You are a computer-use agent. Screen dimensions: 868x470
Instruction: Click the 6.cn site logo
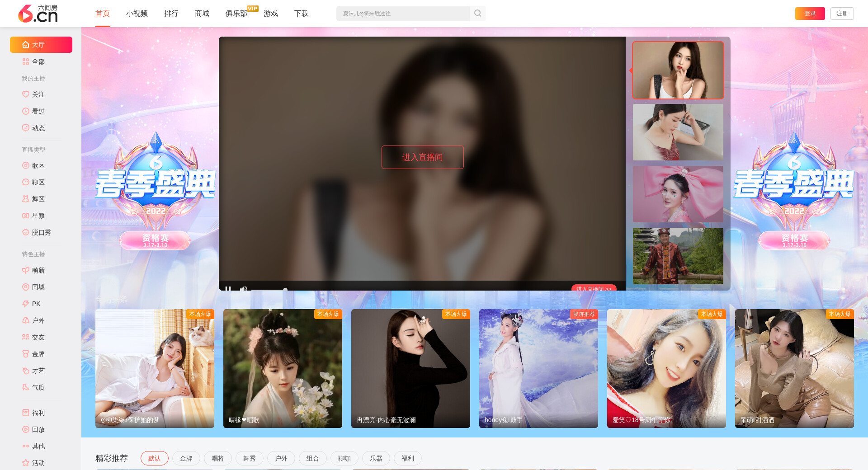pos(38,14)
